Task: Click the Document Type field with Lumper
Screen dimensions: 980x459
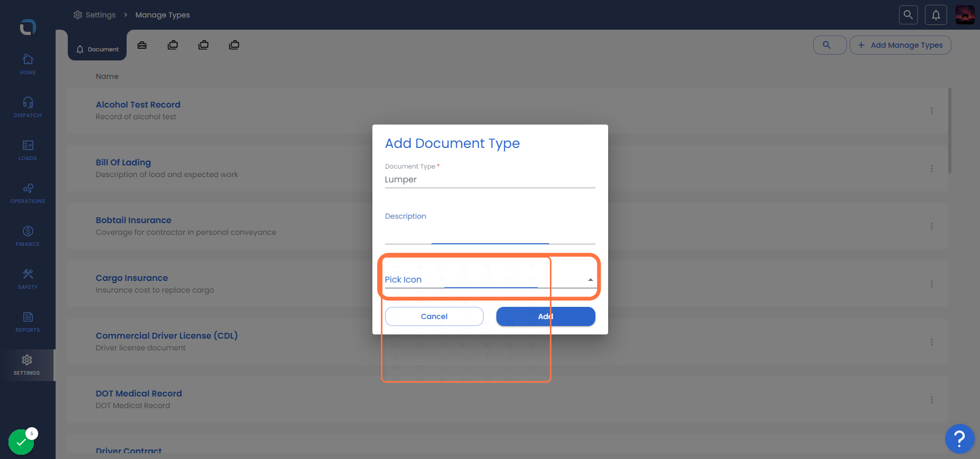Action: [490, 180]
